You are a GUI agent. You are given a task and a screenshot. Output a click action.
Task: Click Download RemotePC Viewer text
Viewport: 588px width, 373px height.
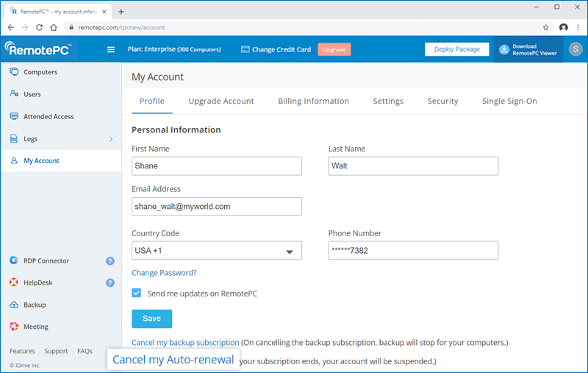tap(534, 49)
